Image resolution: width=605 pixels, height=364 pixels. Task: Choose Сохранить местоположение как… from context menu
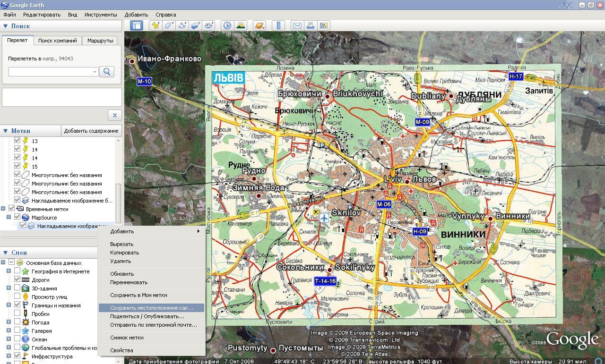[151, 308]
